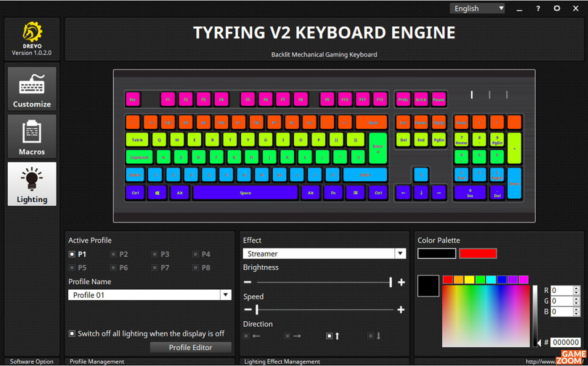Select the numpad 0 Ins key
The image size is (588, 366).
tap(470, 193)
